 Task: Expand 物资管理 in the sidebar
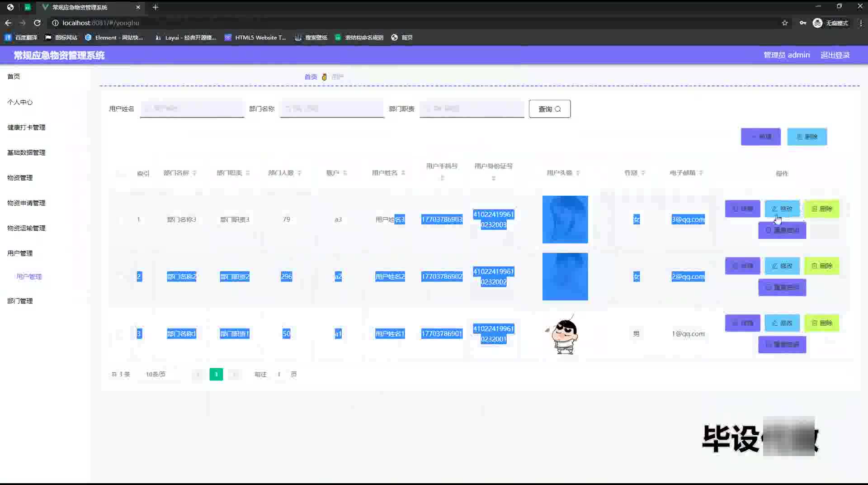point(20,178)
